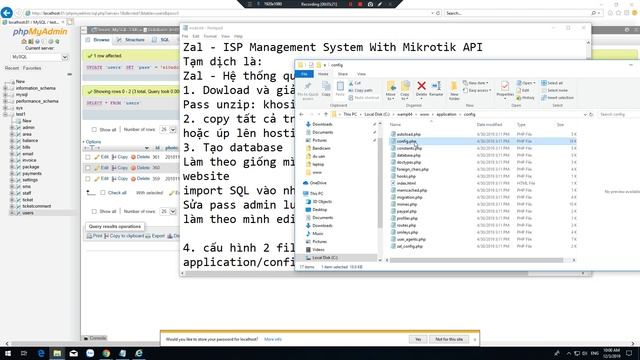Tick the checkbox for row 361

(88, 157)
